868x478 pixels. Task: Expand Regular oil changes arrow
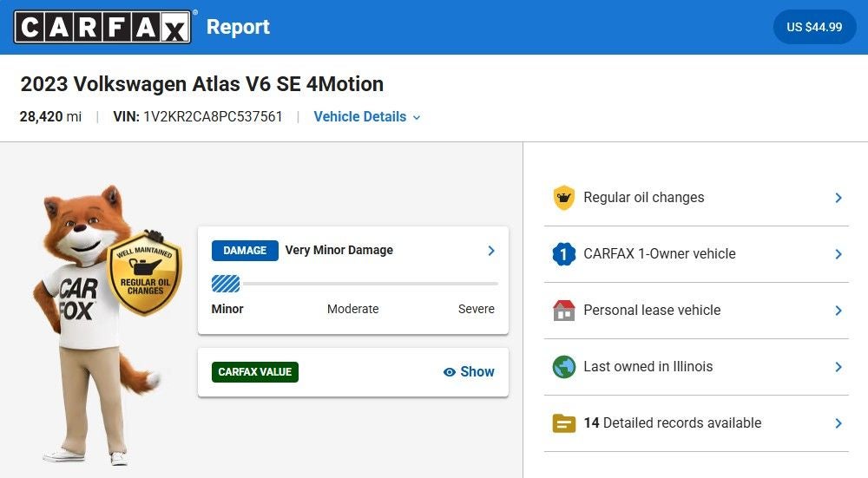coord(838,198)
